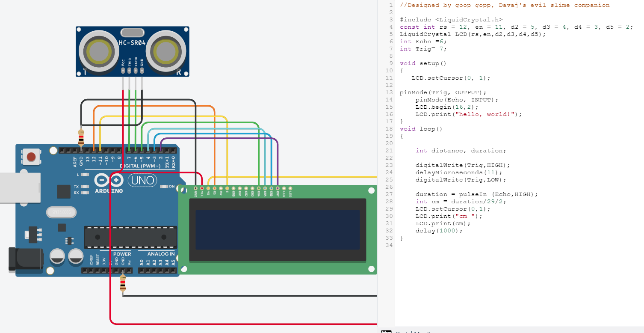
Task: Click the LCD.print("hello, world!") code line
Action: tap(469, 114)
